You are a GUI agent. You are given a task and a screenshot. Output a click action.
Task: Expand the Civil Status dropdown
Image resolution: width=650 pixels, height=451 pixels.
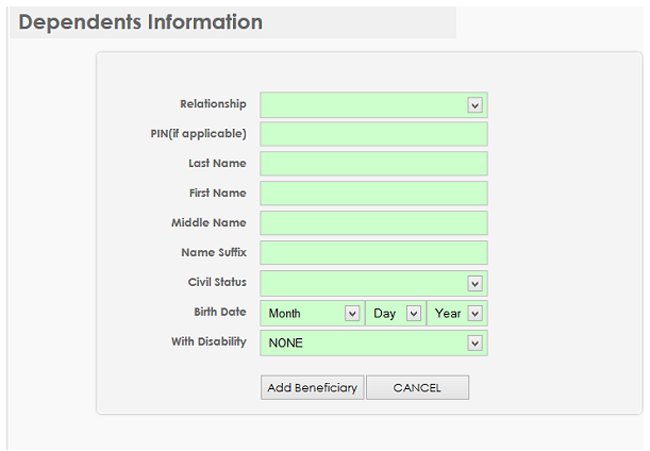tap(373, 283)
